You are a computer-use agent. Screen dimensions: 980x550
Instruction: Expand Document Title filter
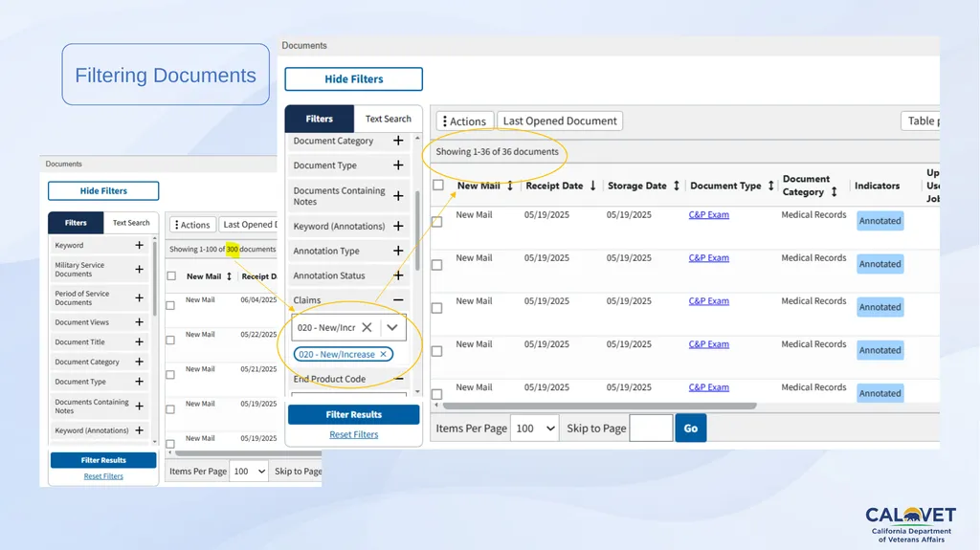point(140,341)
